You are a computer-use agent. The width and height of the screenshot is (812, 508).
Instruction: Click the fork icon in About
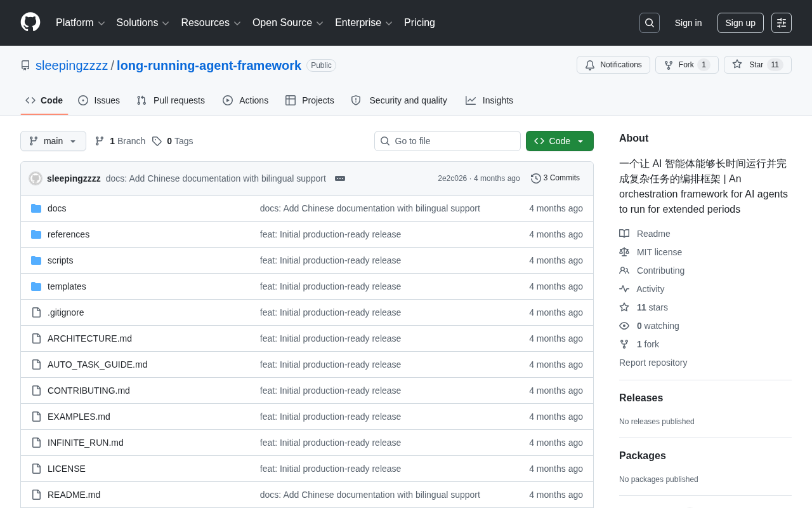(624, 344)
